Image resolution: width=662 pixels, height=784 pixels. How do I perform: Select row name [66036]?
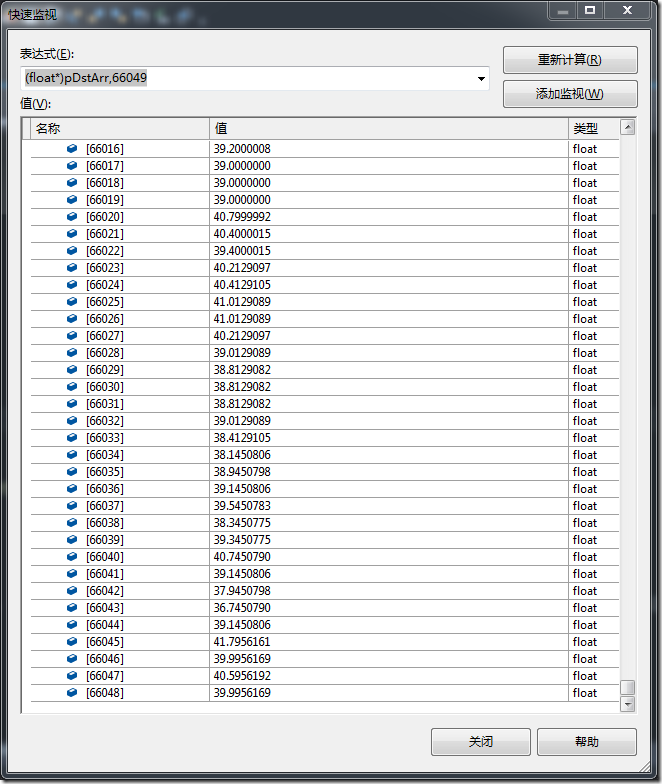(104, 488)
